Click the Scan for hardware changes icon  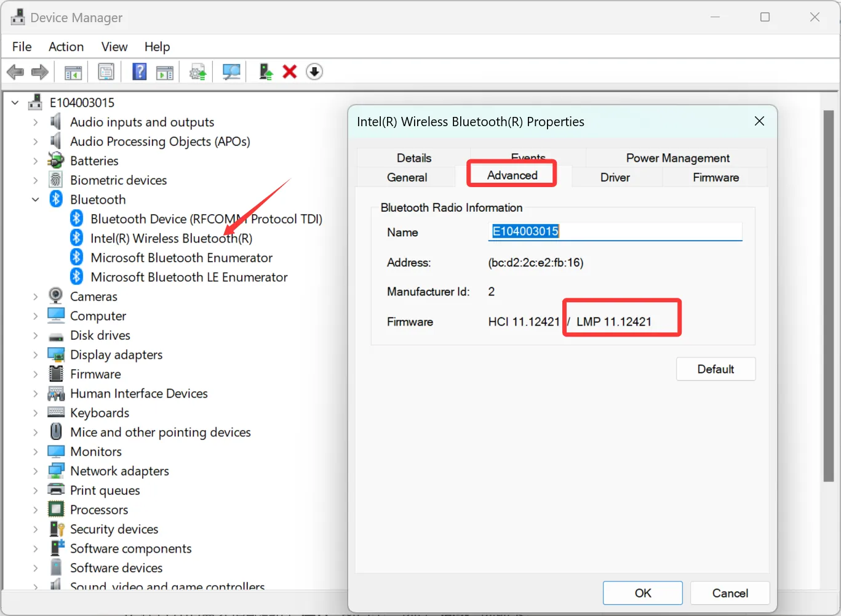pos(231,72)
